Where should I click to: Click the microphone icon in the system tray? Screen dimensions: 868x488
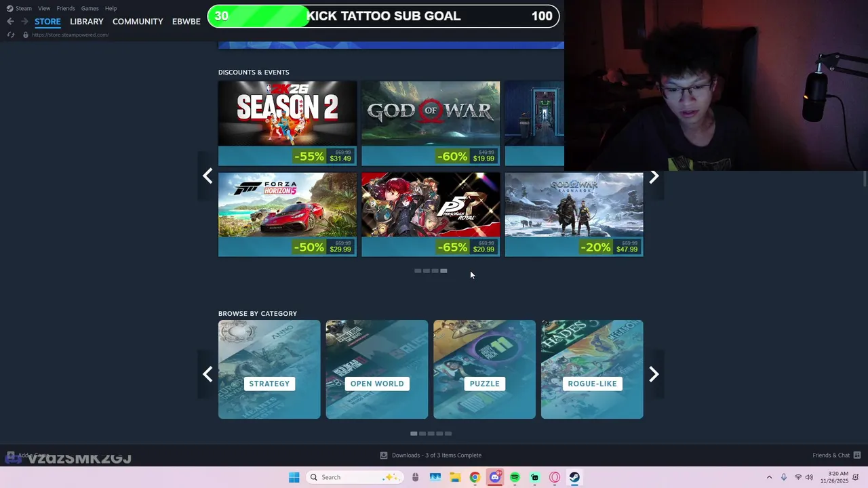click(x=784, y=477)
